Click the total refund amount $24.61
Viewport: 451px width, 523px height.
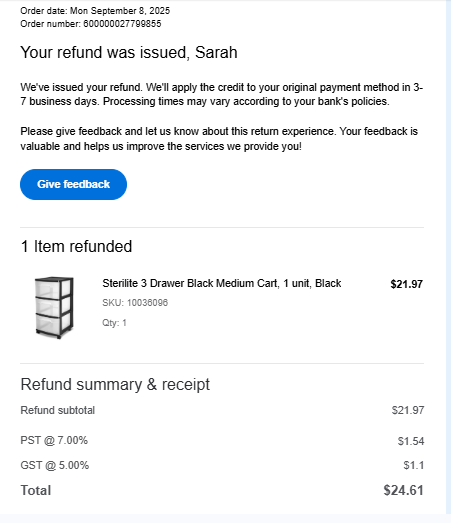(403, 490)
